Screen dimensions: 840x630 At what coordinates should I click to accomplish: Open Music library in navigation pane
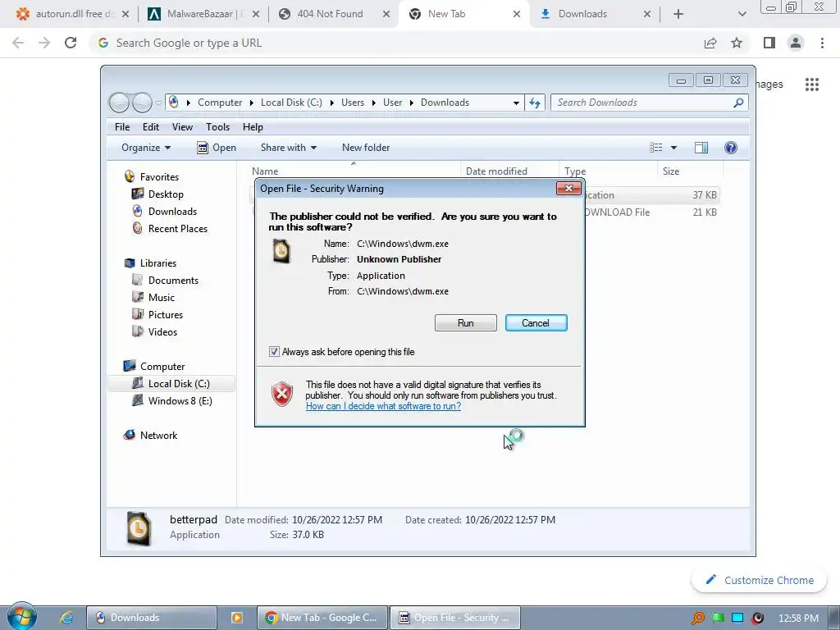[162, 297]
